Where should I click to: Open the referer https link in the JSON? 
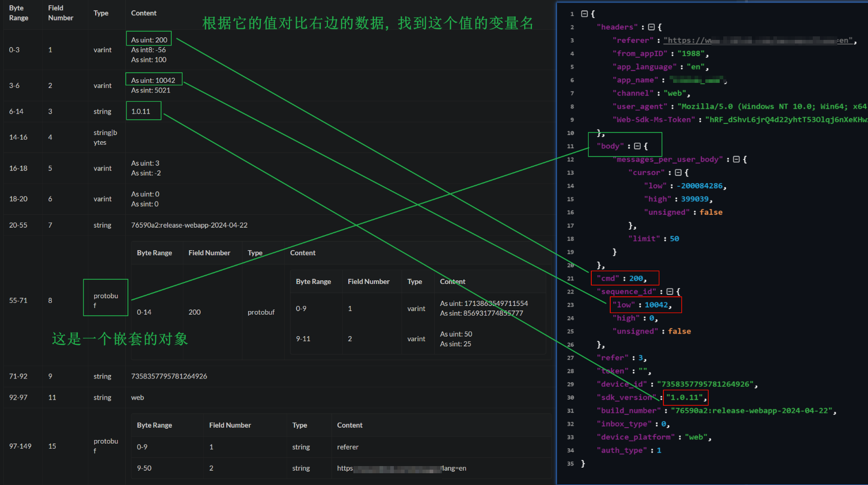pos(758,40)
